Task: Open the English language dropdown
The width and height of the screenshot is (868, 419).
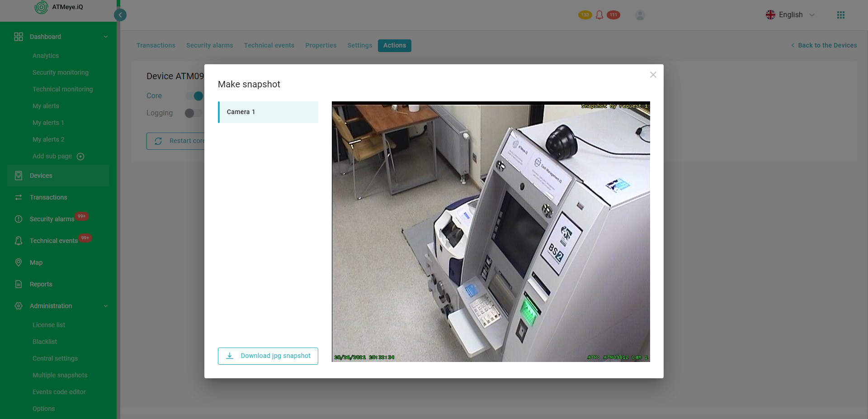Action: point(790,15)
